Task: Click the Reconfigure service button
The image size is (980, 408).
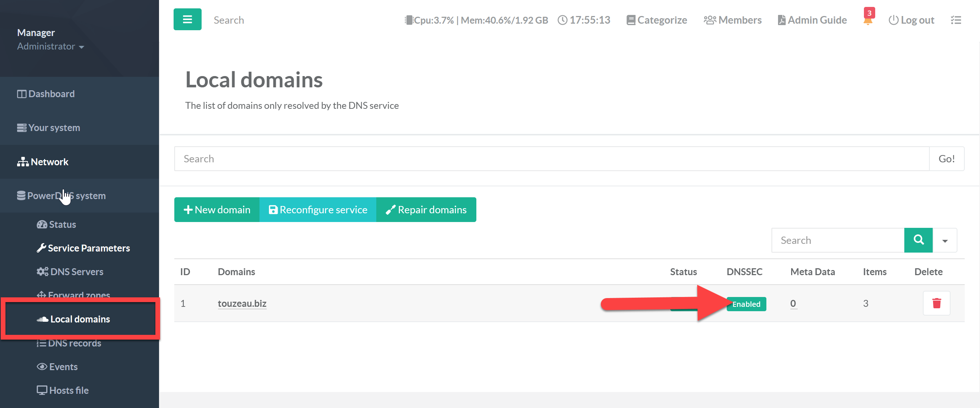Action: tap(318, 209)
